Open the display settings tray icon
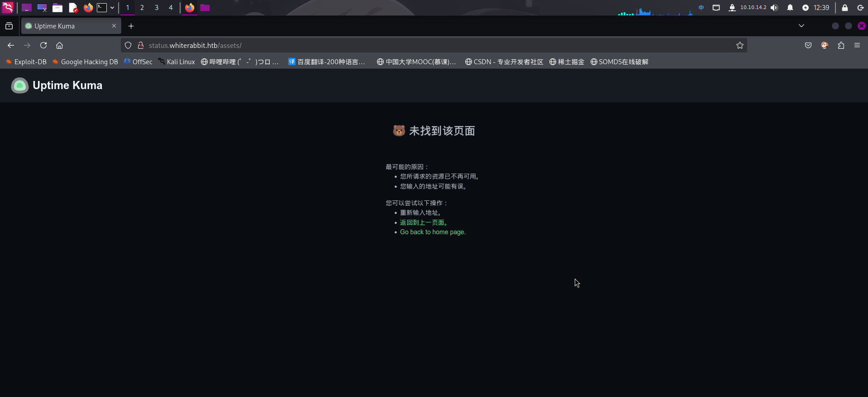The height and width of the screenshot is (397, 868). [x=716, y=8]
